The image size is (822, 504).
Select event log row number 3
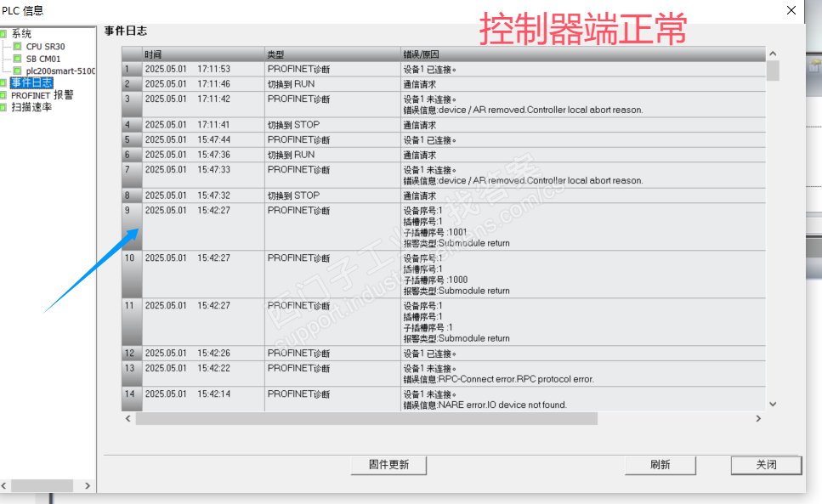tap(132, 105)
